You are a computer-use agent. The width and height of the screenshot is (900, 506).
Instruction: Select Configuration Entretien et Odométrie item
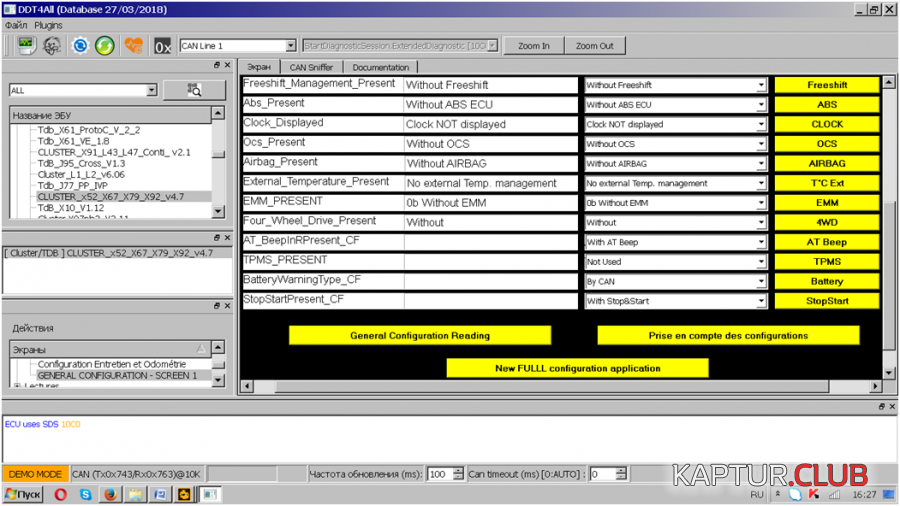[x=112, y=364]
